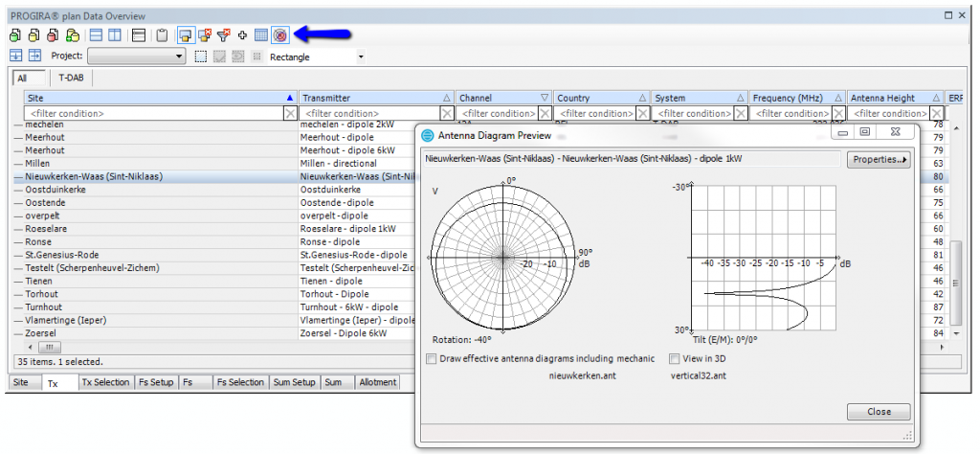
Task: Select the horizontal split layout icon
Action: click(96, 35)
